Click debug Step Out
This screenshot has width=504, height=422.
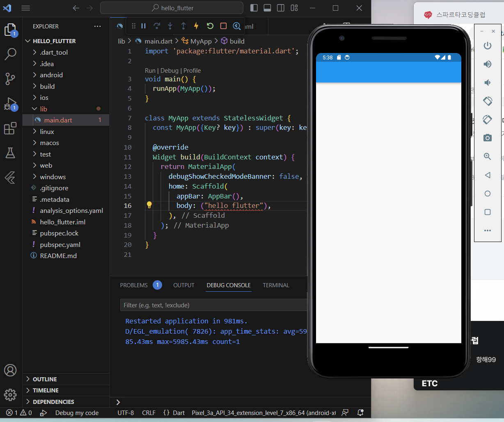point(183,26)
